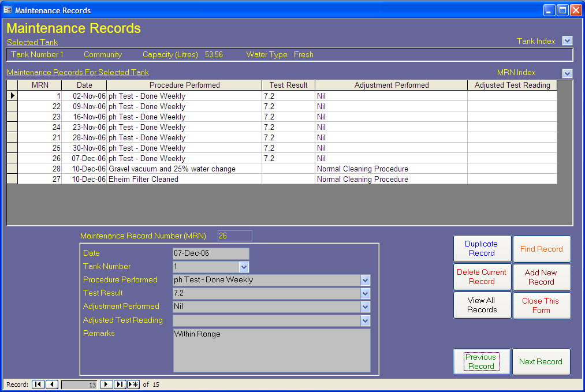
Task: Close the Maintenance Records window
Action: coord(576,10)
